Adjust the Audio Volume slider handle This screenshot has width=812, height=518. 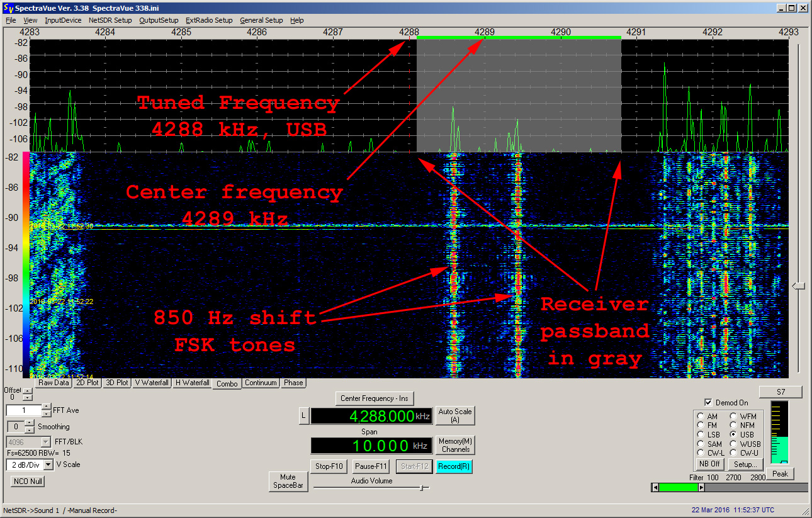(x=422, y=487)
